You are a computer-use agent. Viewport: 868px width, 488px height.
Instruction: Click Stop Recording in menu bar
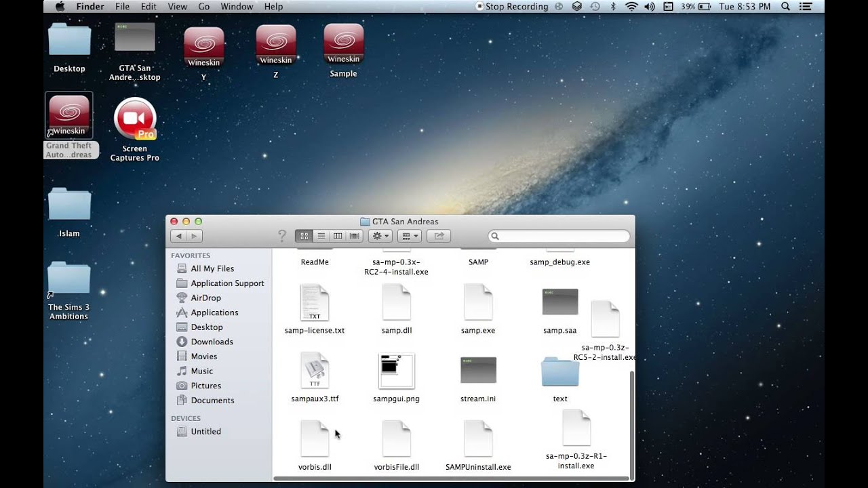(512, 7)
